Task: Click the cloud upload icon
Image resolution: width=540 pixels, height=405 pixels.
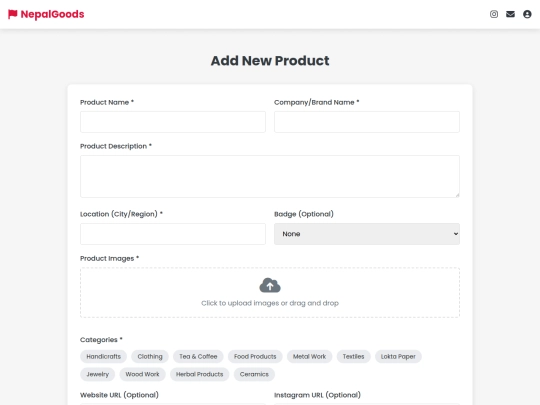Action: coord(270,285)
